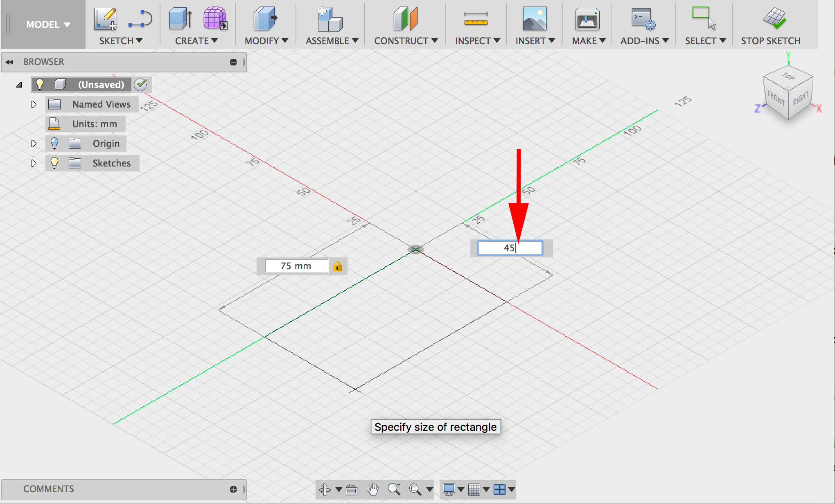Click the Grid and Snaps icon
Viewport: 835px width, 504px height.
coord(474,489)
